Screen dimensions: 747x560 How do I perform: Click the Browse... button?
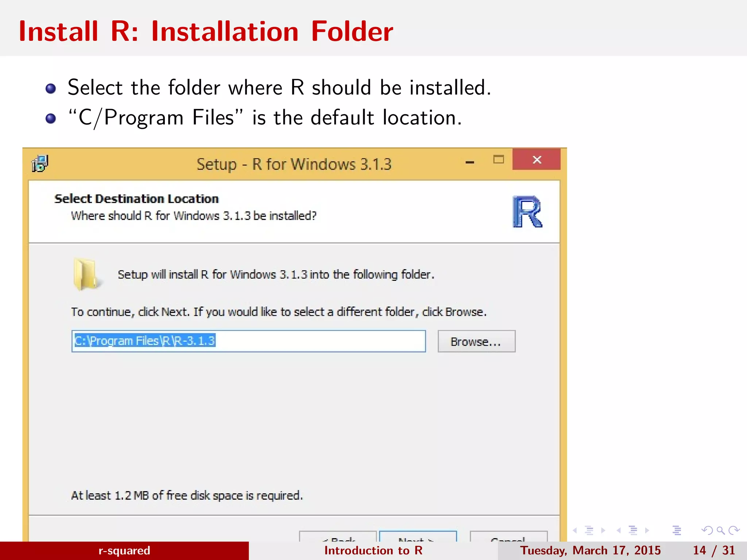[476, 341]
